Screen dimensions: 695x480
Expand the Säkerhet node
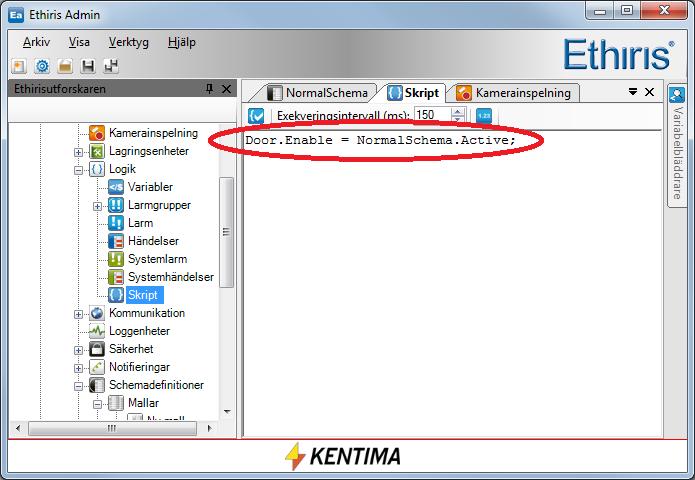pos(78,350)
